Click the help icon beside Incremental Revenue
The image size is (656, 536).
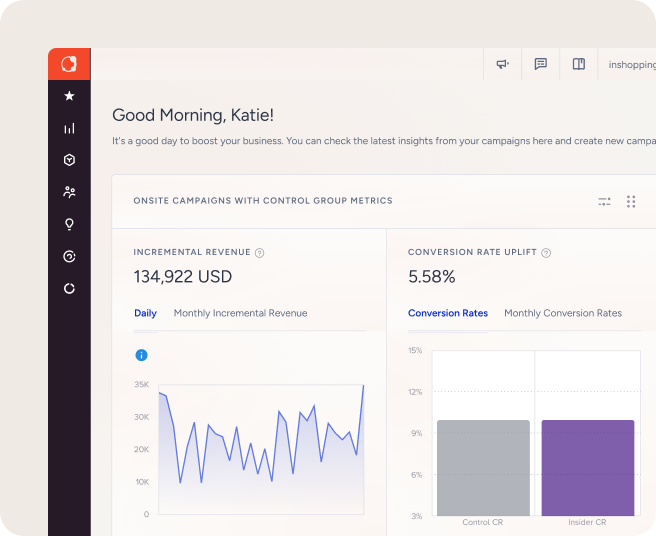tap(260, 253)
